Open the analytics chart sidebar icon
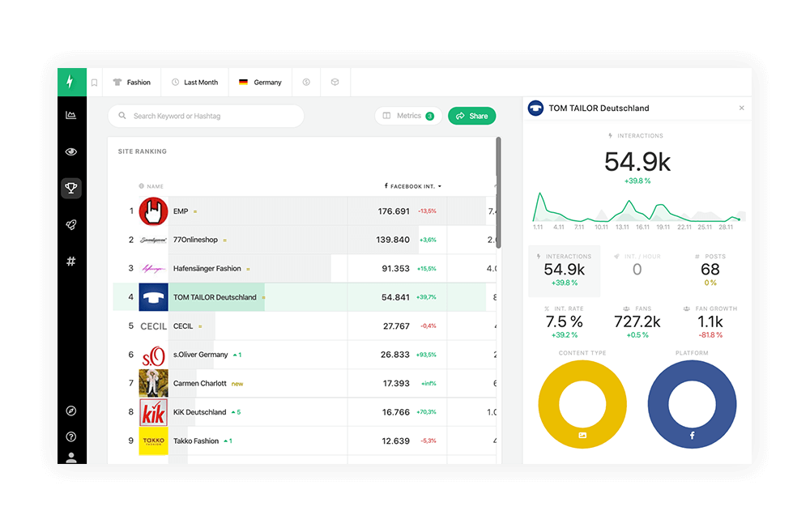Viewport: 810px width, 532px height. point(71,115)
